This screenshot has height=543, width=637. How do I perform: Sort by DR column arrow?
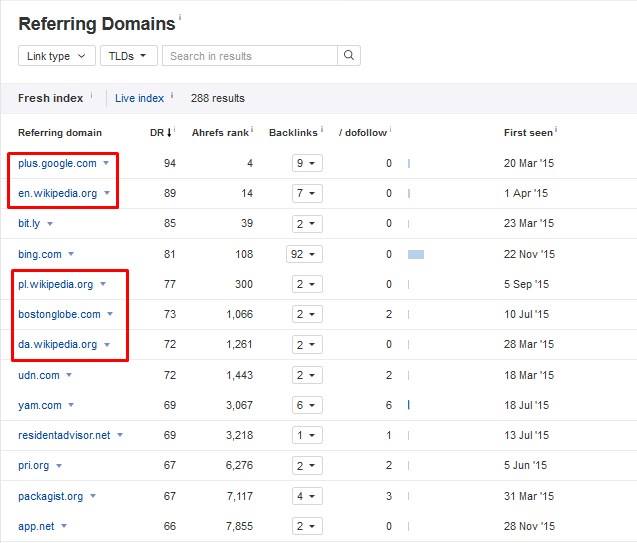pos(169,132)
